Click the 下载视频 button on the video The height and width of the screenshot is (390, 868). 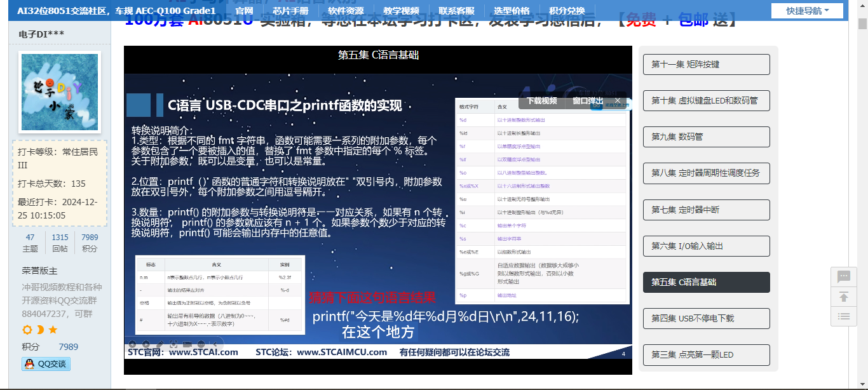tap(541, 100)
